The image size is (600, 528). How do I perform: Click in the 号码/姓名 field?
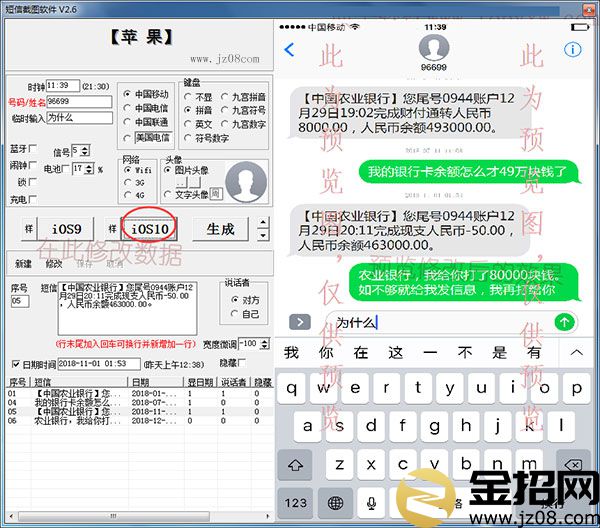coord(79,101)
